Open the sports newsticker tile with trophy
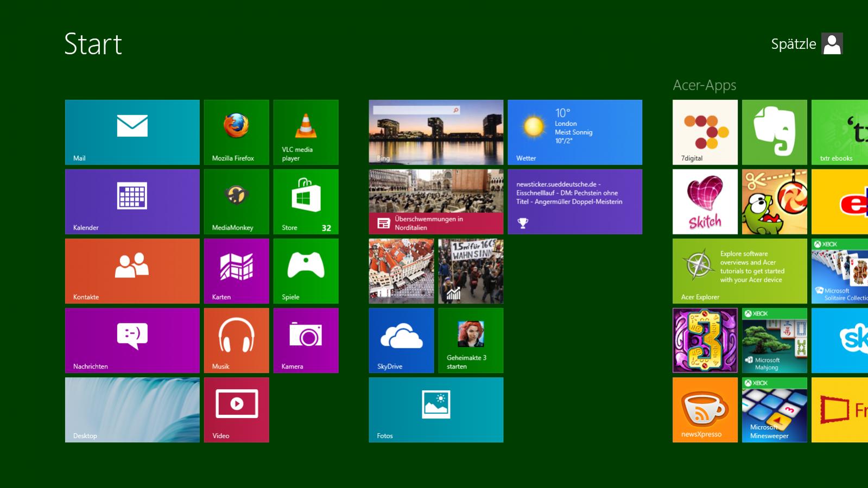 575,201
